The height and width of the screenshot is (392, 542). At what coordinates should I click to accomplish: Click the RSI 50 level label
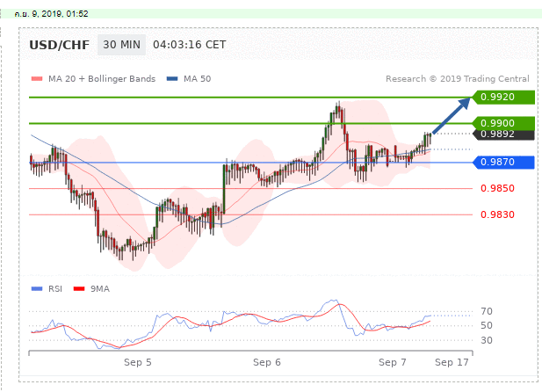[487, 325]
